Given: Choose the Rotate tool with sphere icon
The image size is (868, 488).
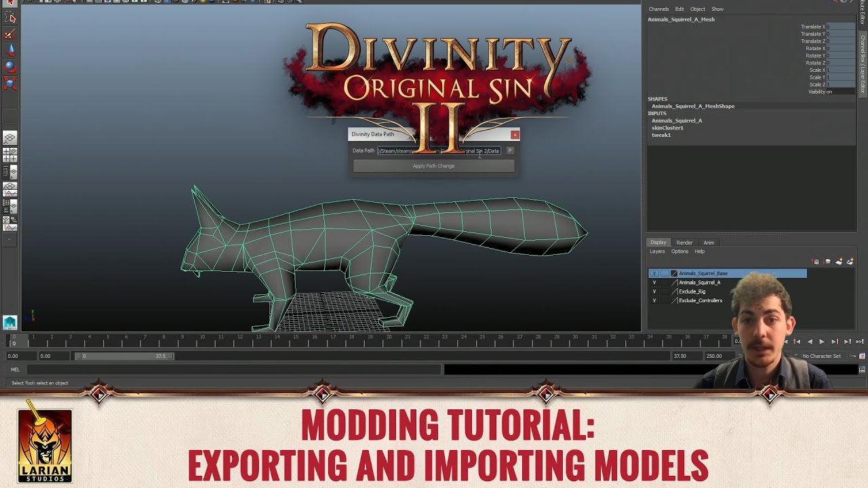Looking at the screenshot, I should pos(10,67).
